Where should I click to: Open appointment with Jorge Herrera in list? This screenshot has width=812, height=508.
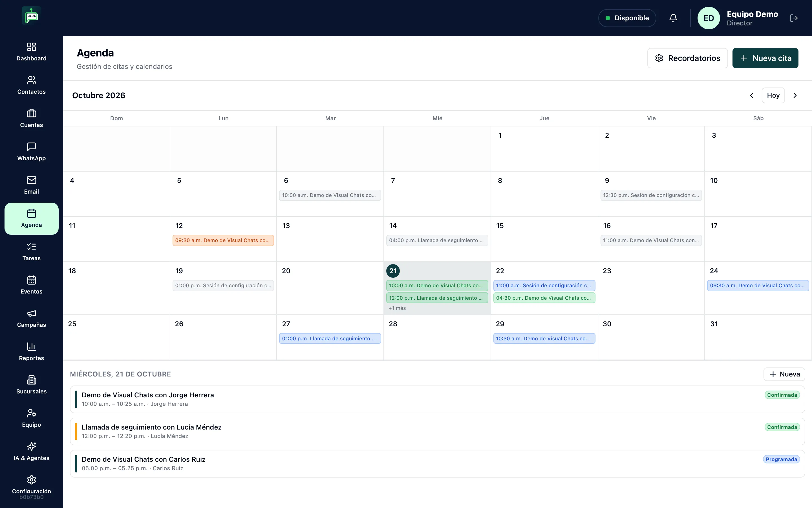pyautogui.click(x=437, y=399)
